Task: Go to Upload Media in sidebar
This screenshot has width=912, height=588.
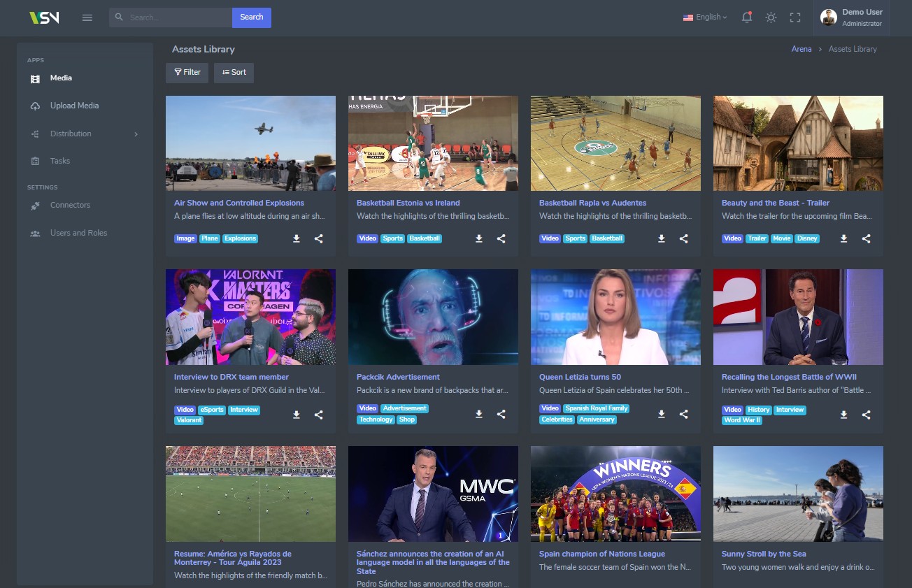Action: point(74,106)
